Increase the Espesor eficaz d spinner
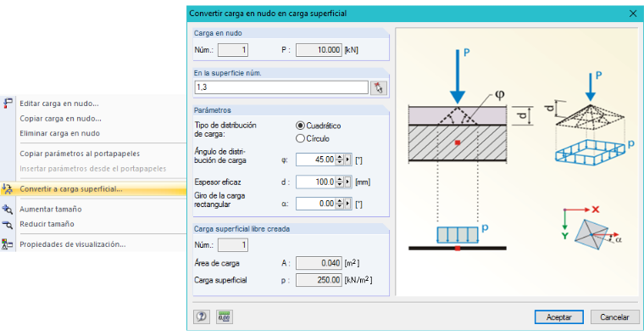 340,179
